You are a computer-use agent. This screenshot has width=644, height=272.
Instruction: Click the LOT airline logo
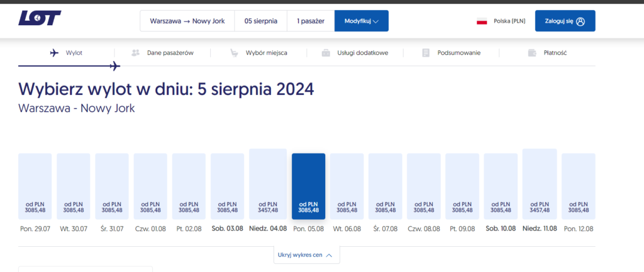click(x=40, y=20)
